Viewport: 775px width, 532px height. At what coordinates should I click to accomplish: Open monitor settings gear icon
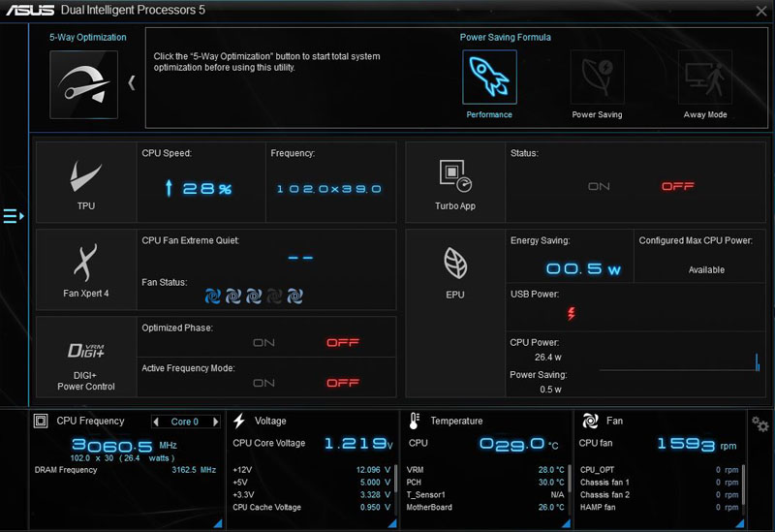coord(760,424)
